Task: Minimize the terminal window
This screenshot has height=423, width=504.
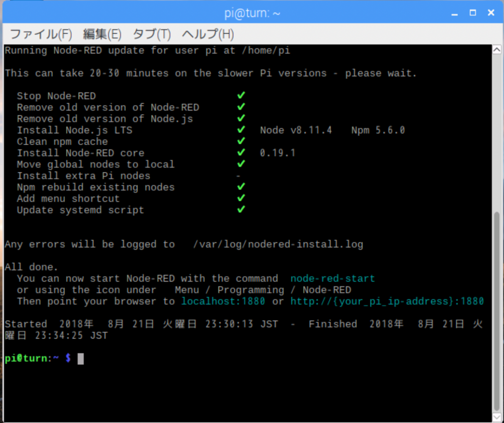Action: point(454,13)
